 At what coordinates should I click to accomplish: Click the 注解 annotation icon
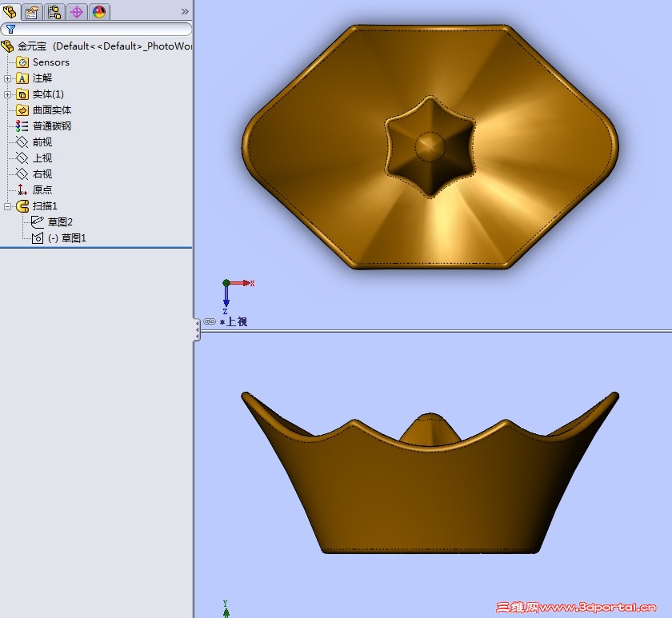pos(22,78)
